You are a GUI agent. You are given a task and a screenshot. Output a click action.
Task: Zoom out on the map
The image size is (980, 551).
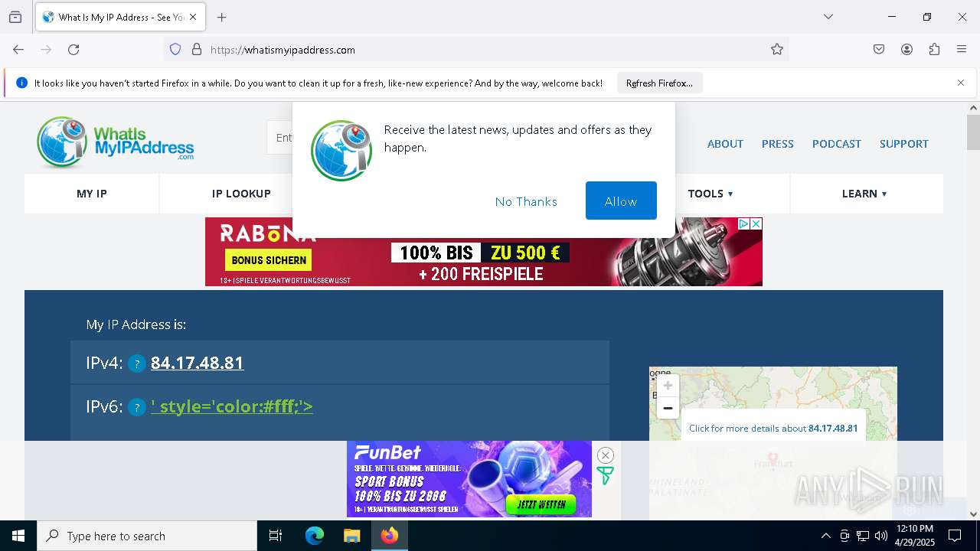(668, 408)
